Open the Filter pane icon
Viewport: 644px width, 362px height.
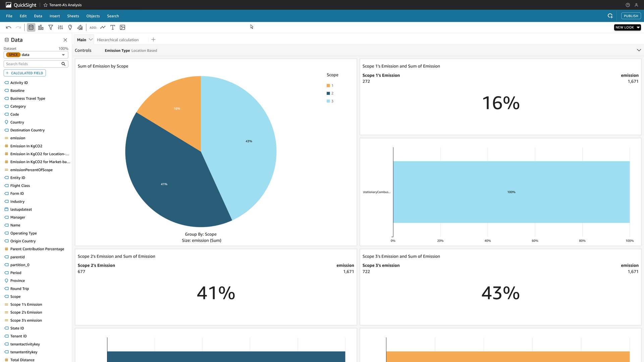pos(51,27)
